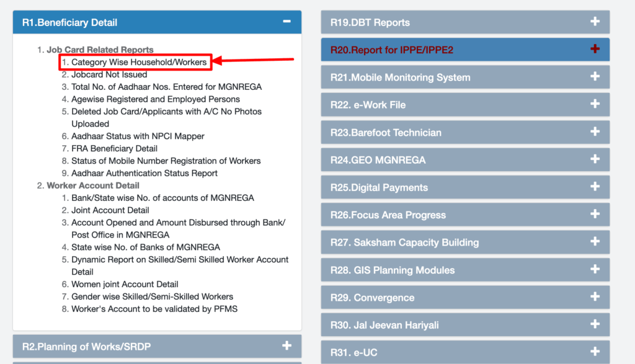Open Category Wise Household/Workers report
The image size is (635, 364).
139,62
